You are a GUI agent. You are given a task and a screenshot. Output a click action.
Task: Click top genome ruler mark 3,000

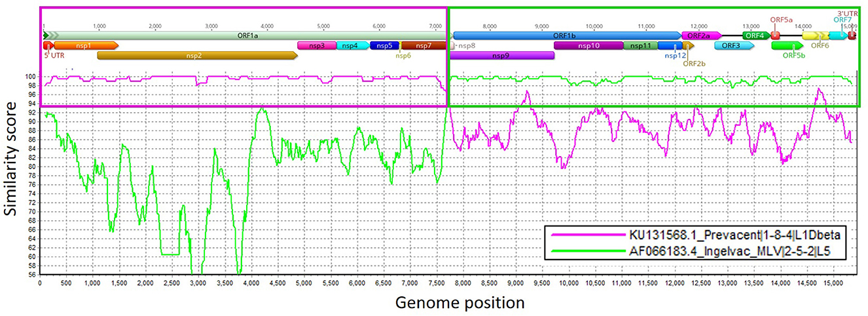211,27
